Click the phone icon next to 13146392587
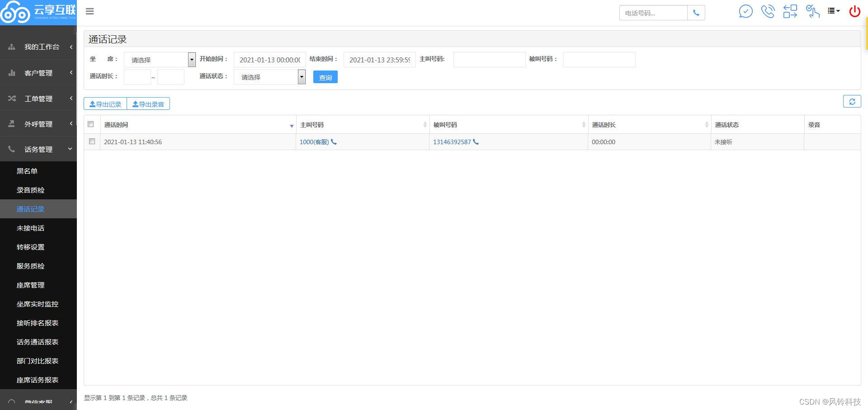 click(476, 142)
